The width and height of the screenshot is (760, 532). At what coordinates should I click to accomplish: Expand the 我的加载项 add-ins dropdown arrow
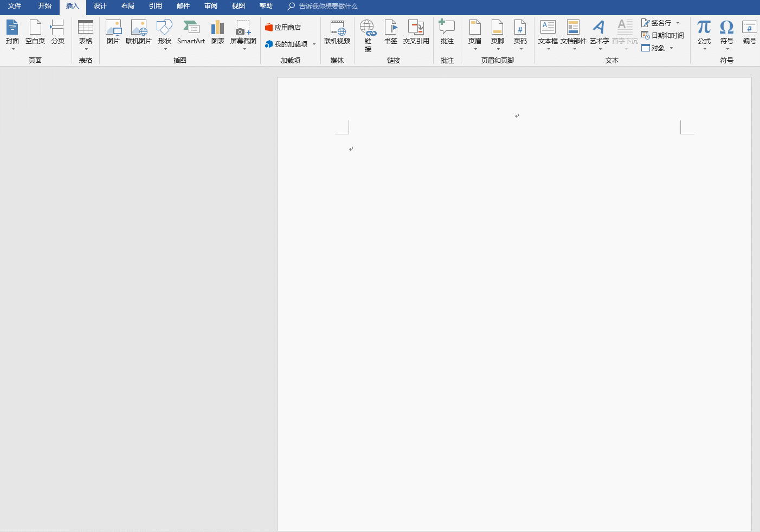(x=314, y=44)
